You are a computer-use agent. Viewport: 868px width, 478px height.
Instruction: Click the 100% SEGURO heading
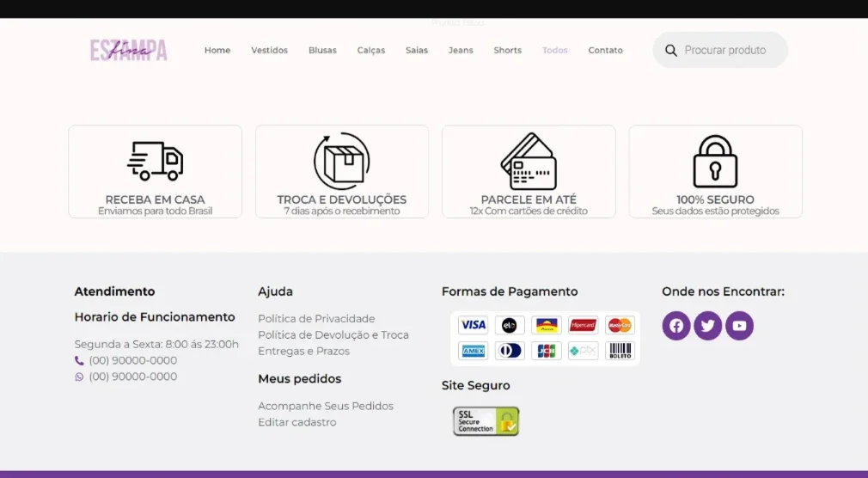715,199
